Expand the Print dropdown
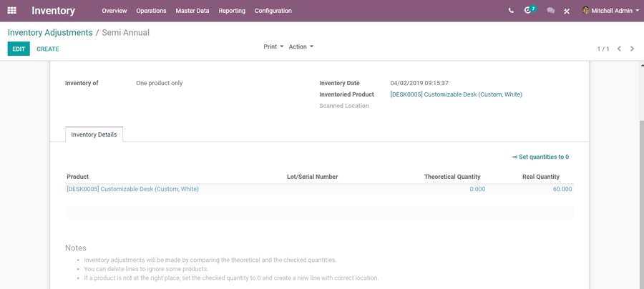 tap(273, 46)
